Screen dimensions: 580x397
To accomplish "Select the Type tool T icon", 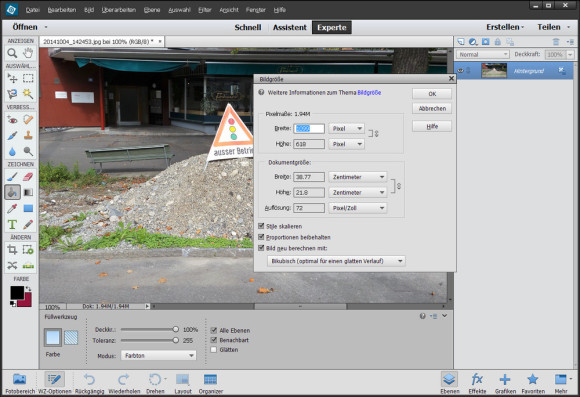I will [12, 224].
